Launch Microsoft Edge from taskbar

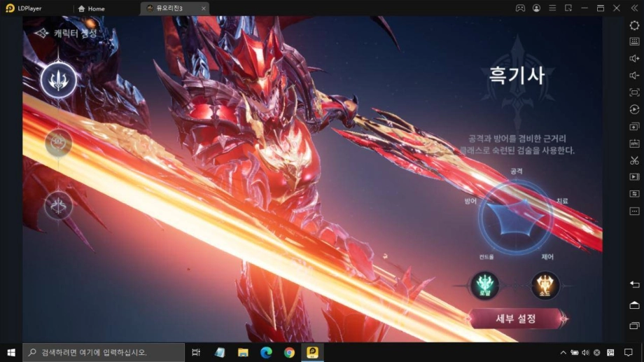[266, 353]
